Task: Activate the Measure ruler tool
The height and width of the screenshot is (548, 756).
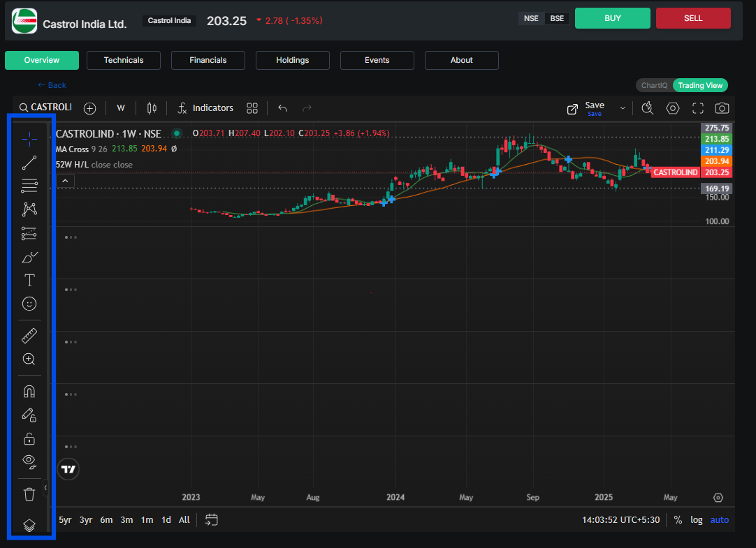Action: (x=29, y=335)
